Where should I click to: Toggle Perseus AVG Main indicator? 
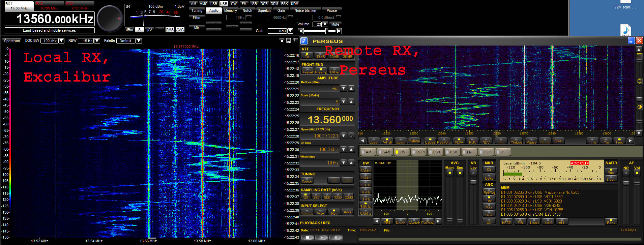click(449, 173)
